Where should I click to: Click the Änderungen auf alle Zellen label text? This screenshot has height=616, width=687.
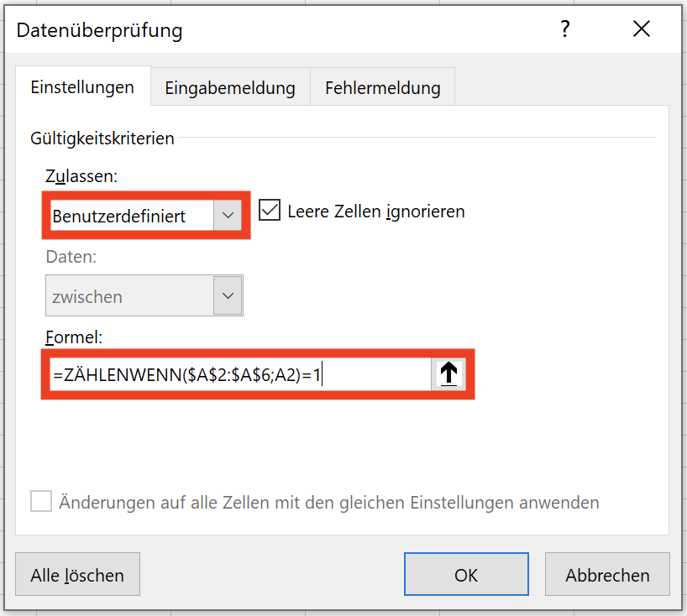329,502
